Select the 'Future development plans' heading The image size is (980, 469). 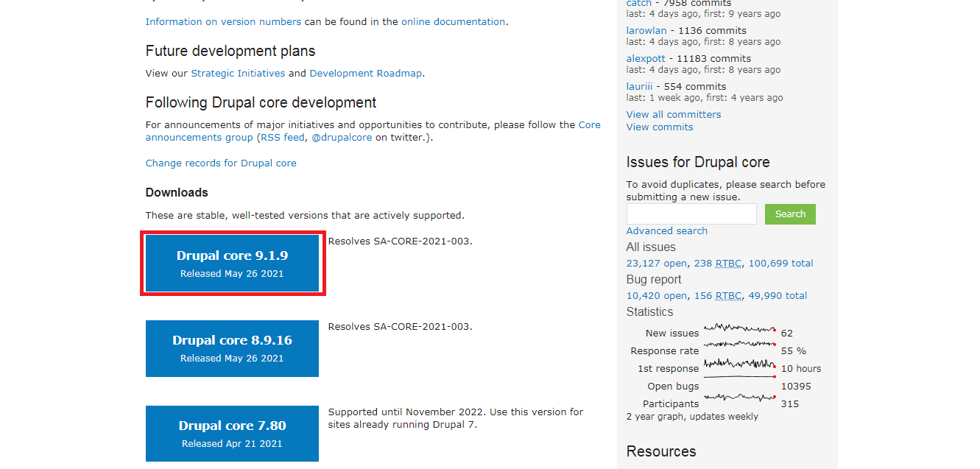pyautogui.click(x=230, y=51)
